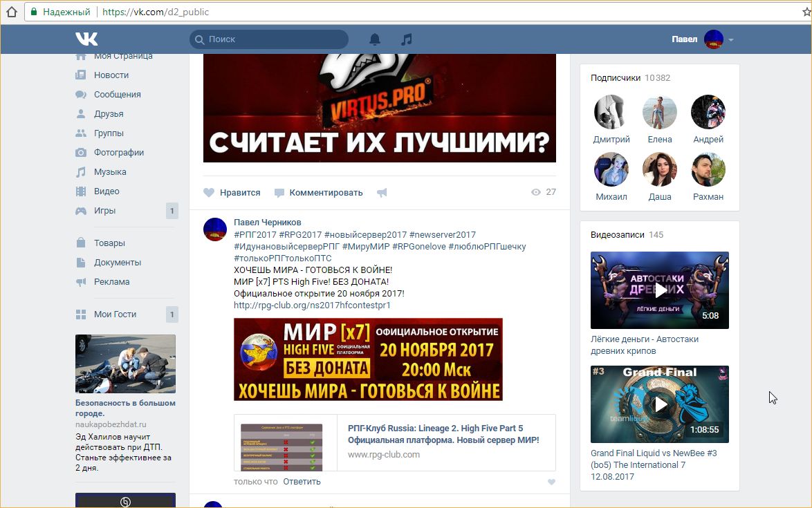Click the Видео film icon

(x=81, y=191)
